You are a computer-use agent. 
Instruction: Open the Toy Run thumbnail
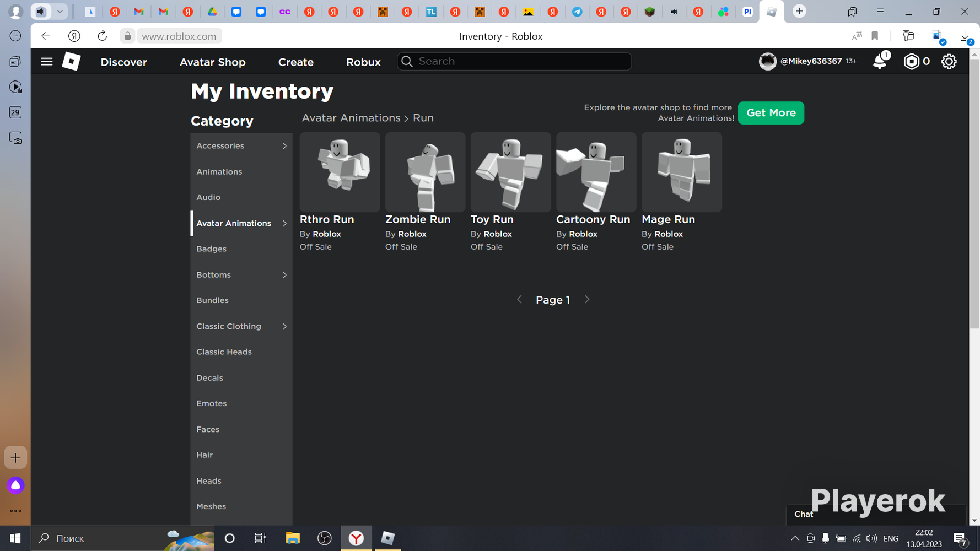(511, 172)
